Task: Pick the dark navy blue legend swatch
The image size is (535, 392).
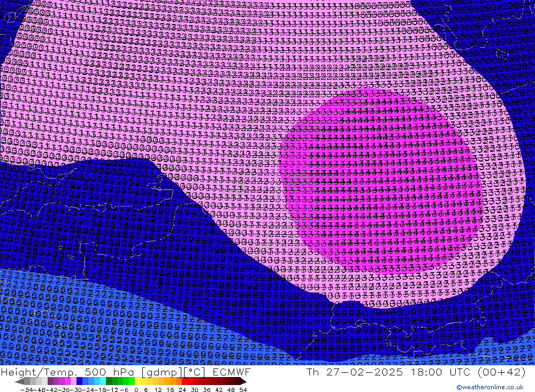Action: [79, 381]
